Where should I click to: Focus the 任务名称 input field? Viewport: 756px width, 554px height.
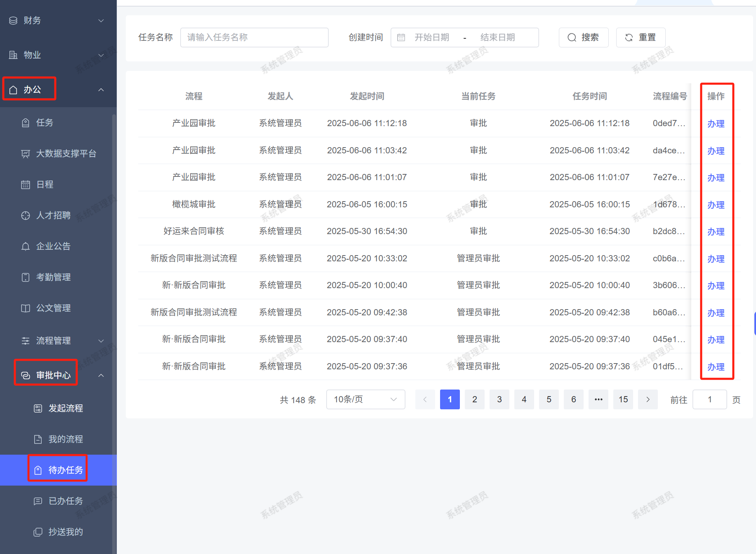coord(254,38)
